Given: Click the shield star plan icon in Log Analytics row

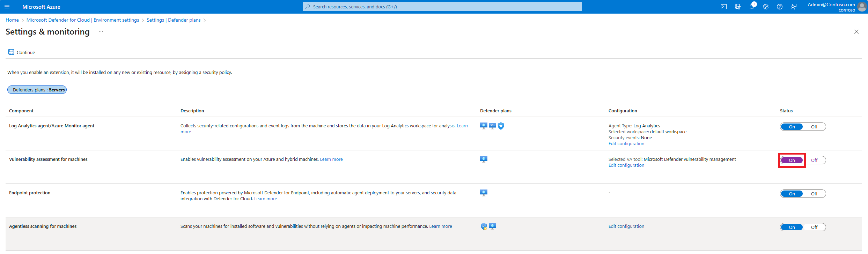Looking at the screenshot, I should [501, 126].
